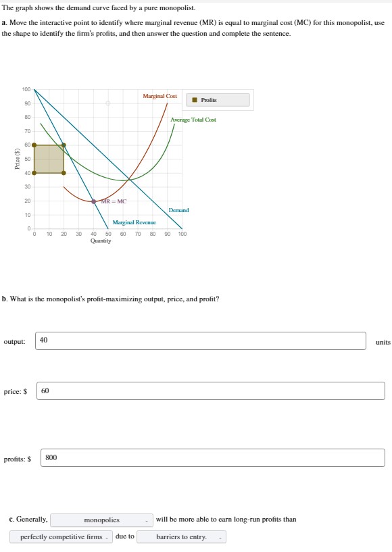The height and width of the screenshot is (552, 392).
Task: Click the bottom-left handle of the profit rectangle
Action: [34, 172]
